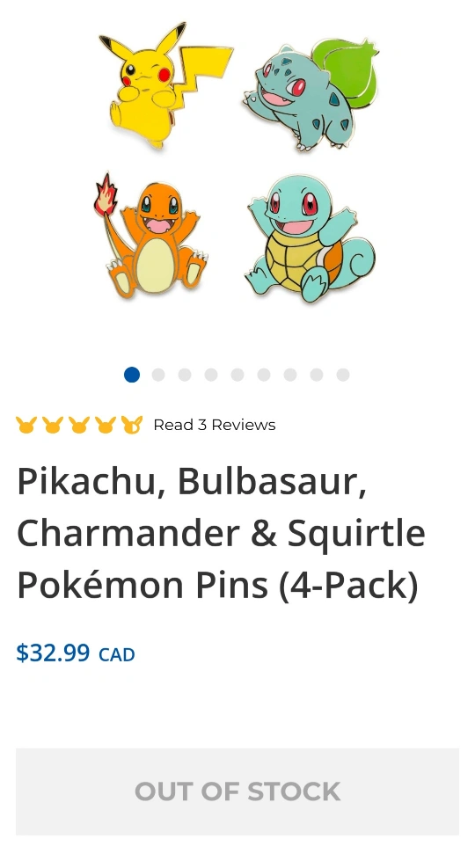Go to the eighth image carousel dot
The image size is (475, 868).
point(317,375)
